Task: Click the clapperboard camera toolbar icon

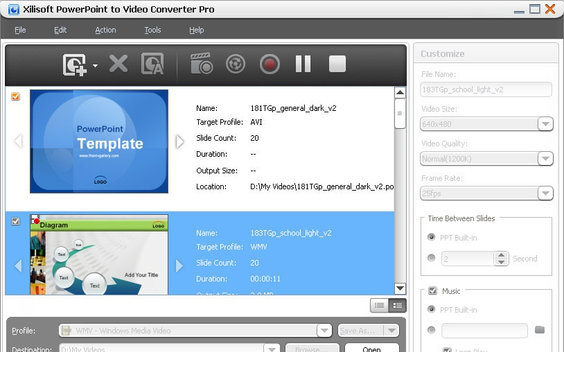Action: point(201,64)
